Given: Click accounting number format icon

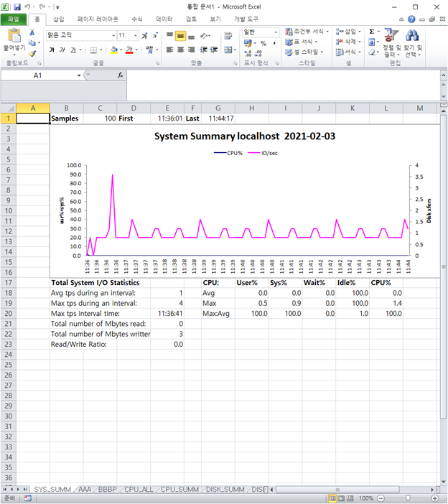Looking at the screenshot, I should point(248,43).
